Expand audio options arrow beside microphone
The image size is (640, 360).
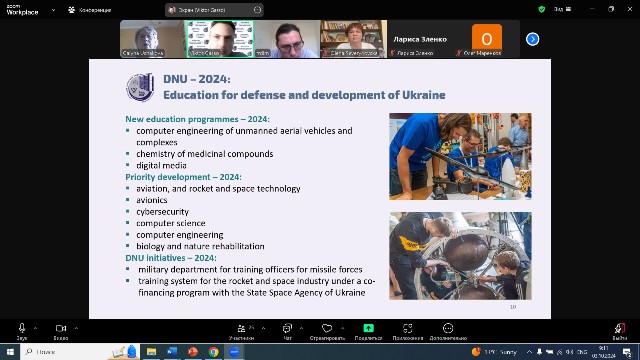(36, 328)
